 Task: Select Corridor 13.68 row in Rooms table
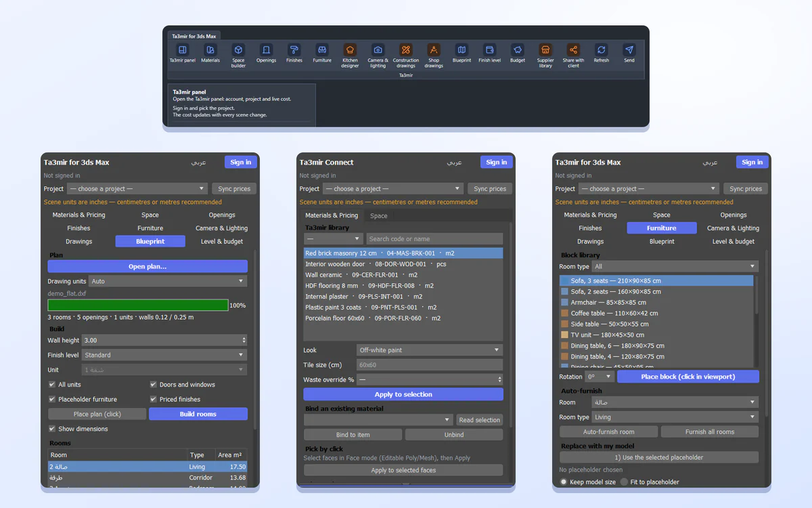(148, 478)
